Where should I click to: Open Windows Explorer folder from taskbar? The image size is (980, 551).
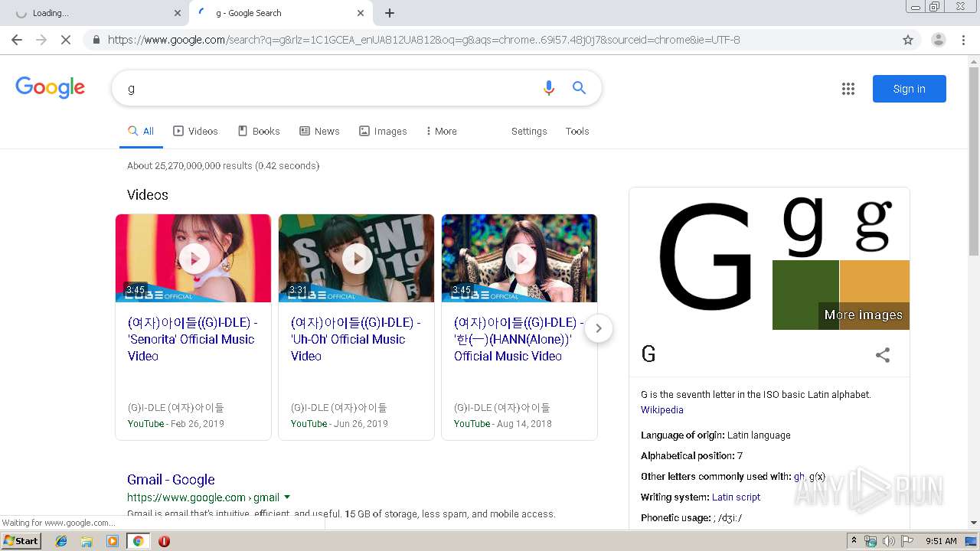coord(87,541)
